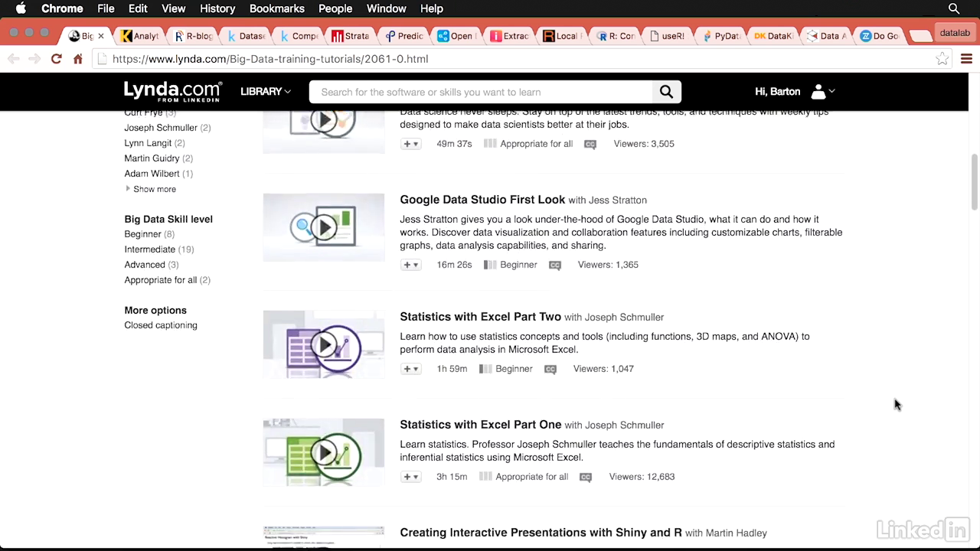Click closed caption icon for Statistics with Excel Part Two
The image size is (980, 551).
click(550, 369)
